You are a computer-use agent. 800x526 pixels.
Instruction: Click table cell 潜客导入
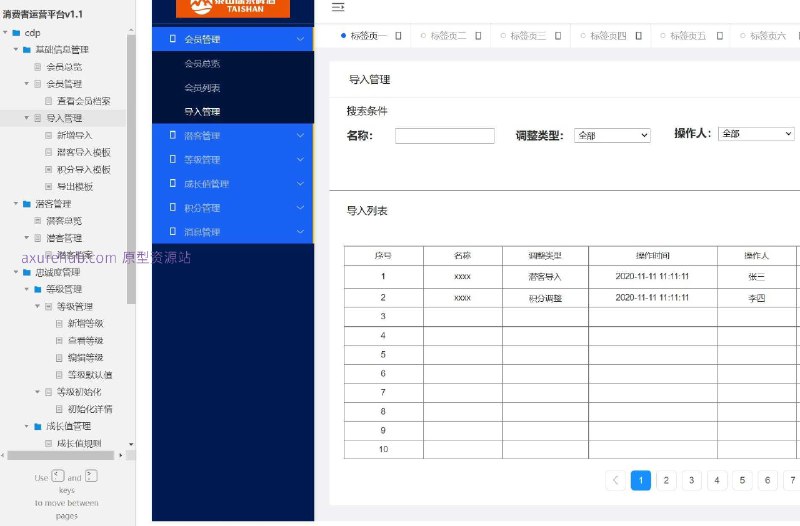(x=545, y=277)
